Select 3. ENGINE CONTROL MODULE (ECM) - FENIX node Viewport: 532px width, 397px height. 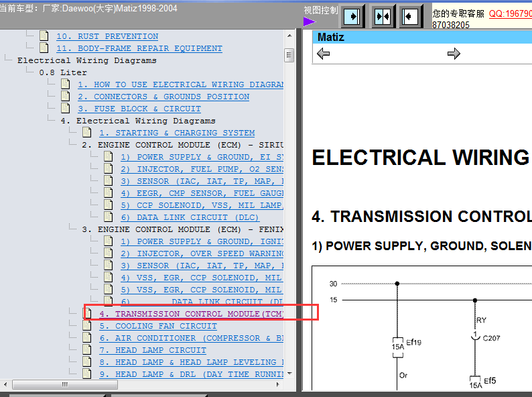coord(182,229)
